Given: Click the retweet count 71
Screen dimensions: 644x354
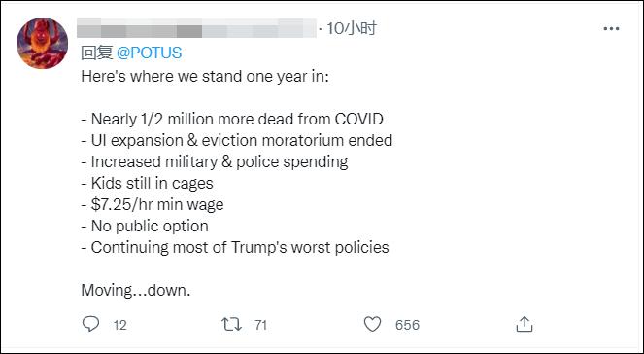Looking at the screenshot, I should pos(260,325).
